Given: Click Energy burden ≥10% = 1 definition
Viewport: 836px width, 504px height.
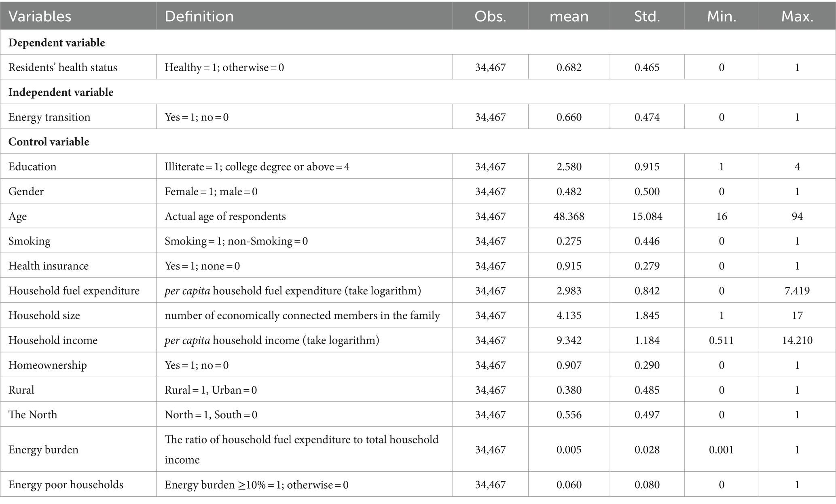Looking at the screenshot, I should 256,485.
